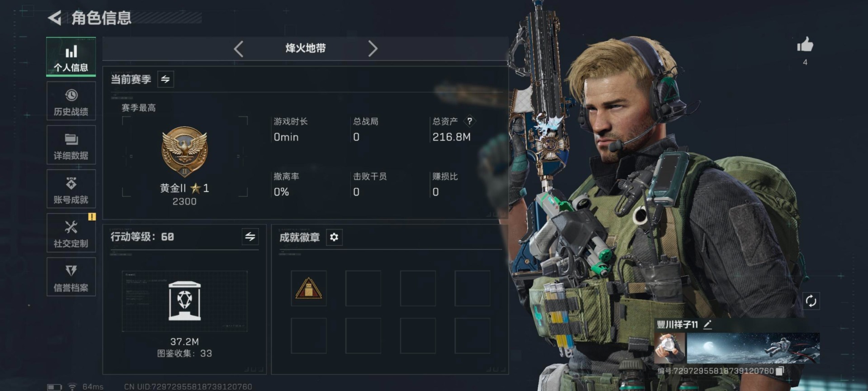This screenshot has height=391, width=868.
Task: Open the 账号成就 sidebar section
Action: [x=71, y=189]
